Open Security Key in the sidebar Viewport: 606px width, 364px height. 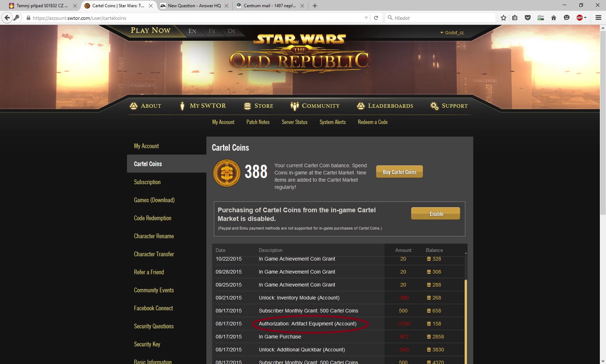click(x=147, y=344)
